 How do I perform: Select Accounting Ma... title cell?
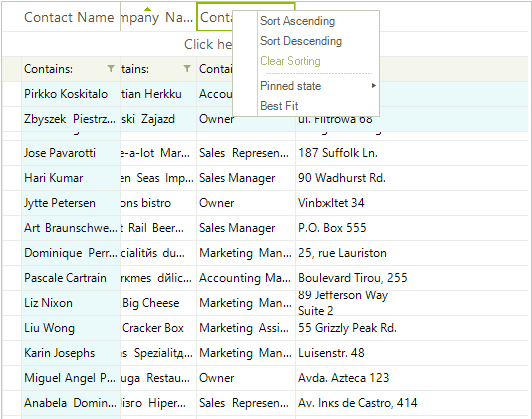tap(246, 278)
